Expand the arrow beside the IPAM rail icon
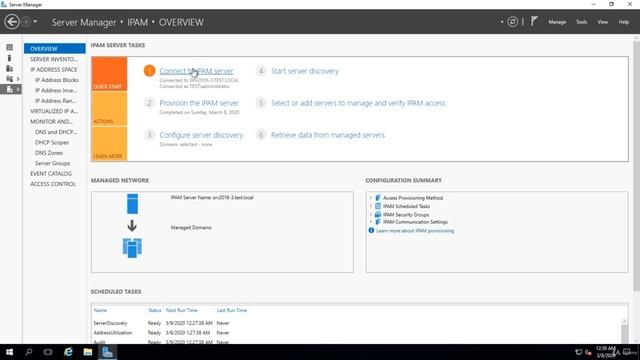 18,89
